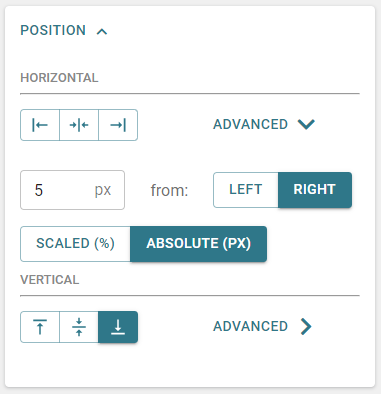
Task: Click the down chevron beside horizontal ADVANCED
Action: click(306, 124)
